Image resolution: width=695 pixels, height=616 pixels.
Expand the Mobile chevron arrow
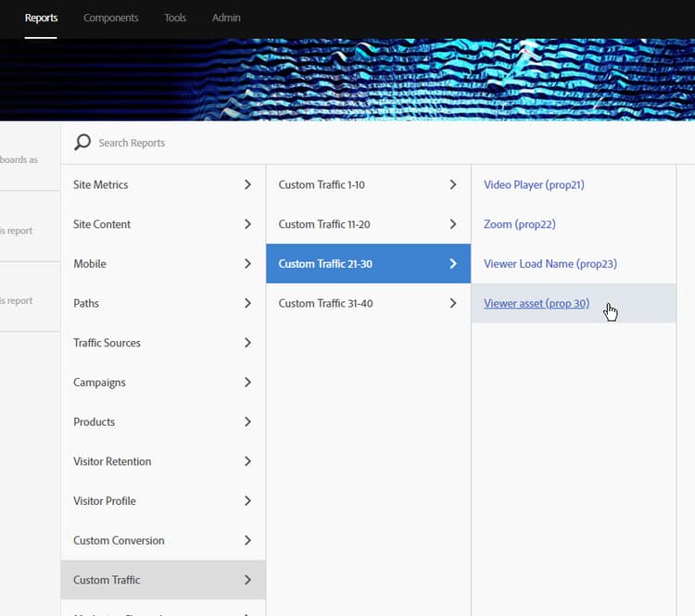tap(247, 264)
